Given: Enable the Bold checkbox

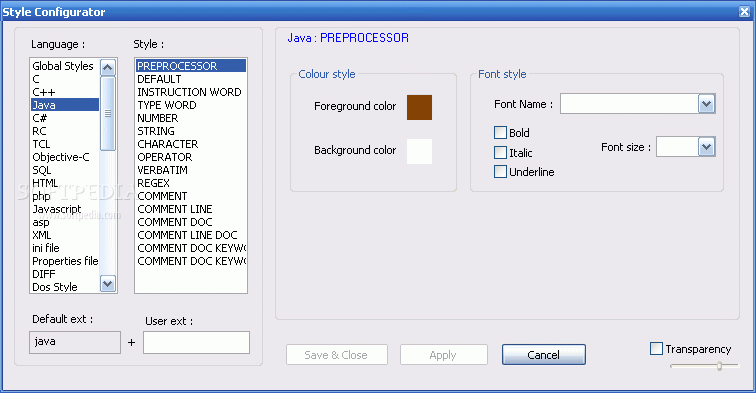Looking at the screenshot, I should [x=500, y=133].
